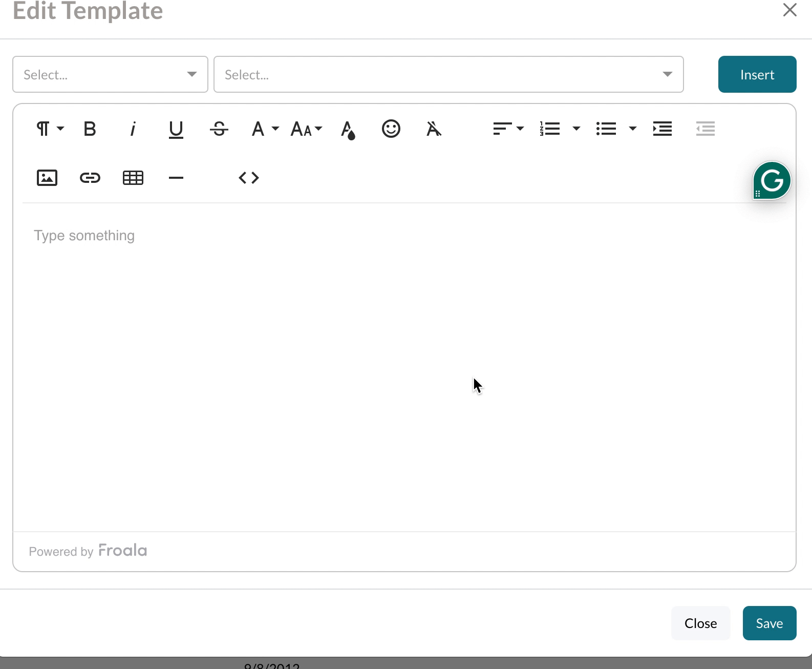Insert an image into the template
Image resolution: width=812 pixels, height=669 pixels.
pyautogui.click(x=47, y=178)
